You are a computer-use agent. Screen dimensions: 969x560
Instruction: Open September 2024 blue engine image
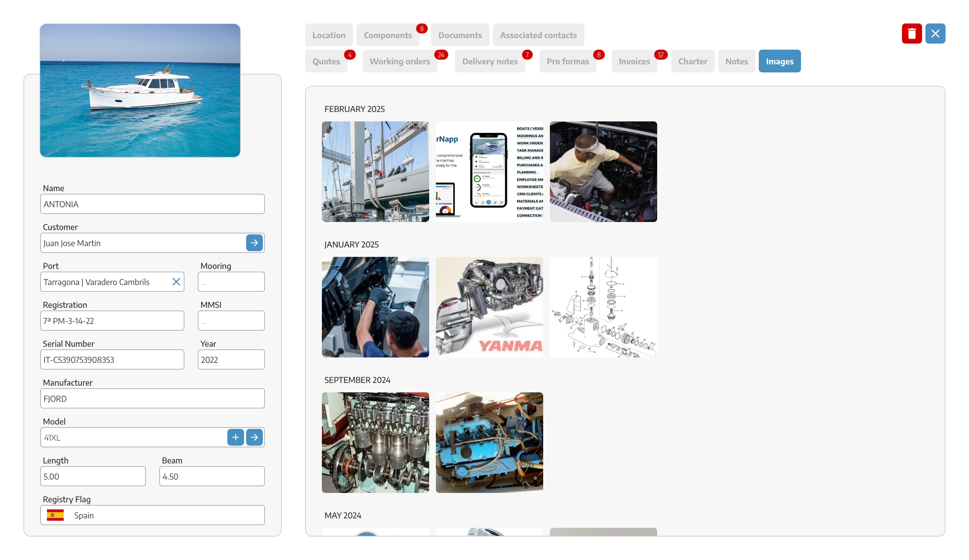click(489, 443)
